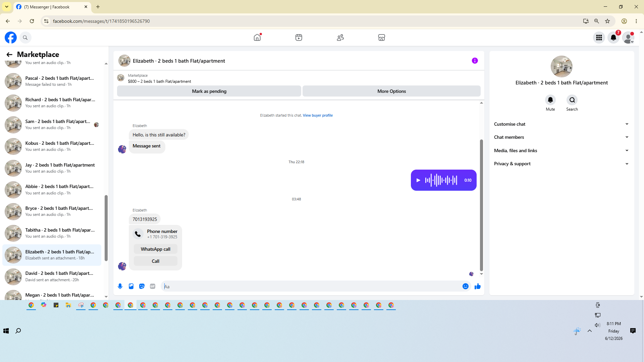The width and height of the screenshot is (644, 362).
Task: Open Pascal's apartment conversation
Action: coord(52,81)
